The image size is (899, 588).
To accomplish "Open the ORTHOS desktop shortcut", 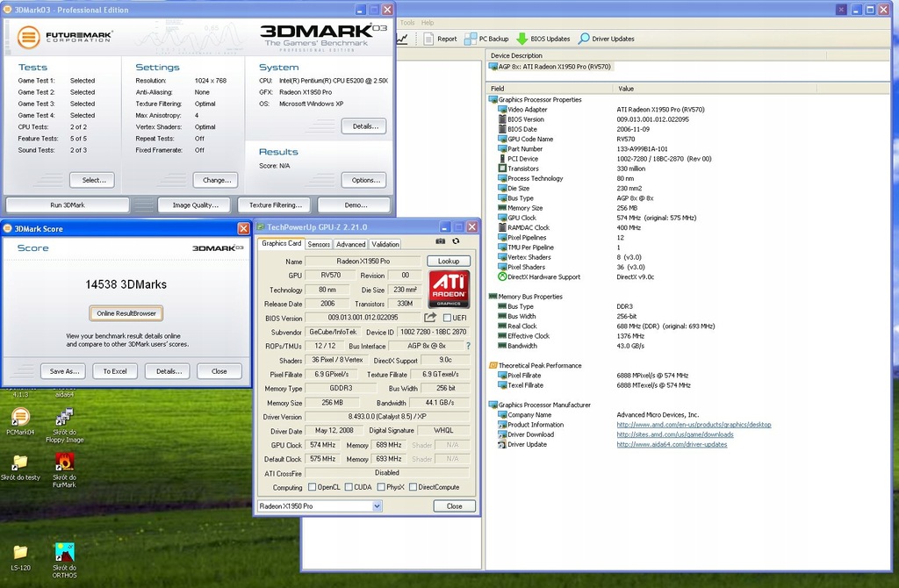I will 64,553.
